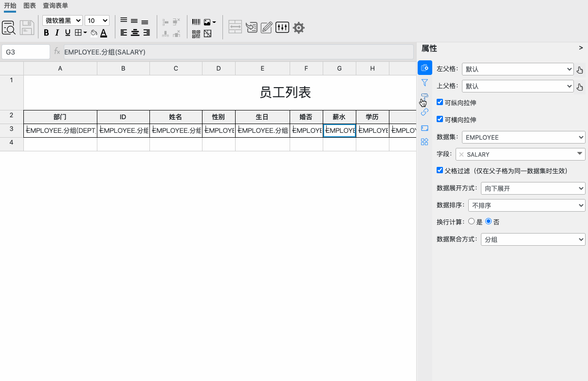Open the cell border options
This screenshot has width=588, height=381.
click(x=80, y=33)
